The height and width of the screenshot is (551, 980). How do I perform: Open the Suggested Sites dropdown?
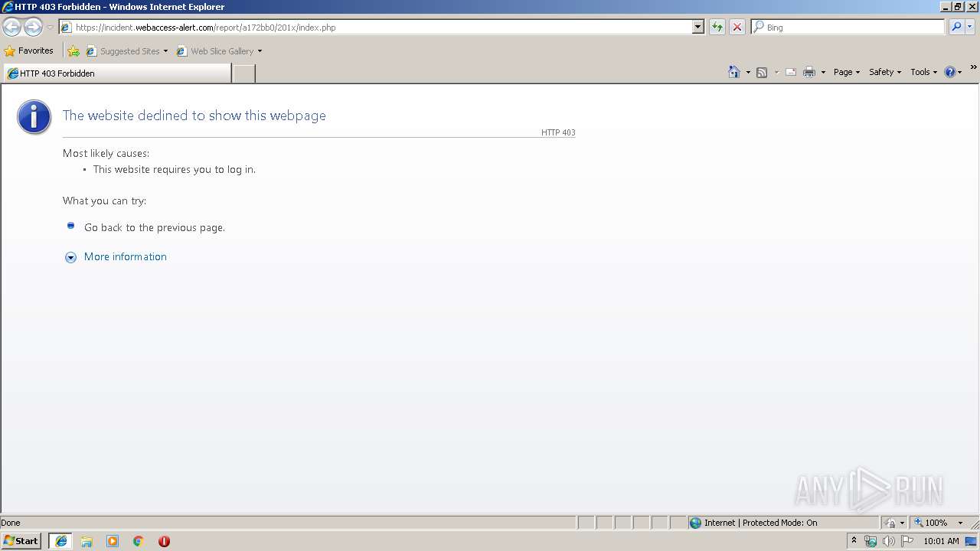(127, 51)
